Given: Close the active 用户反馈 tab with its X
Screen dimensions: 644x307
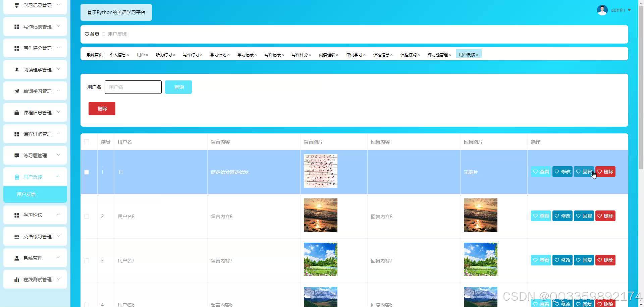Looking at the screenshot, I should [x=477, y=55].
